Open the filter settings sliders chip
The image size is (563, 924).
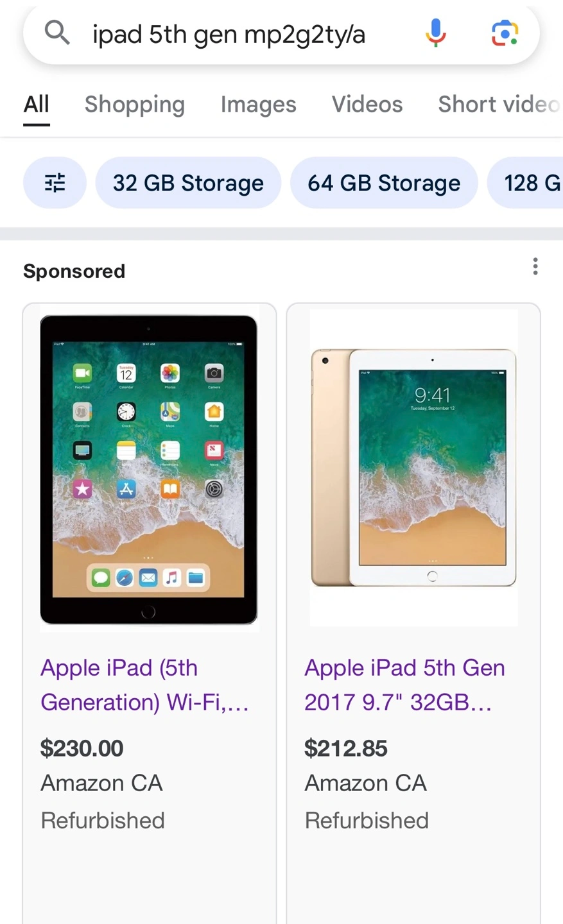[x=55, y=183]
